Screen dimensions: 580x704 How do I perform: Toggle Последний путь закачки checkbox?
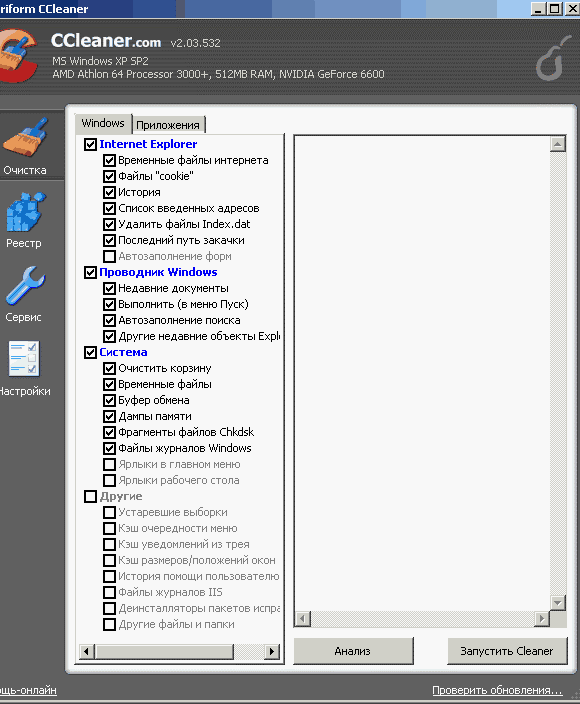109,240
